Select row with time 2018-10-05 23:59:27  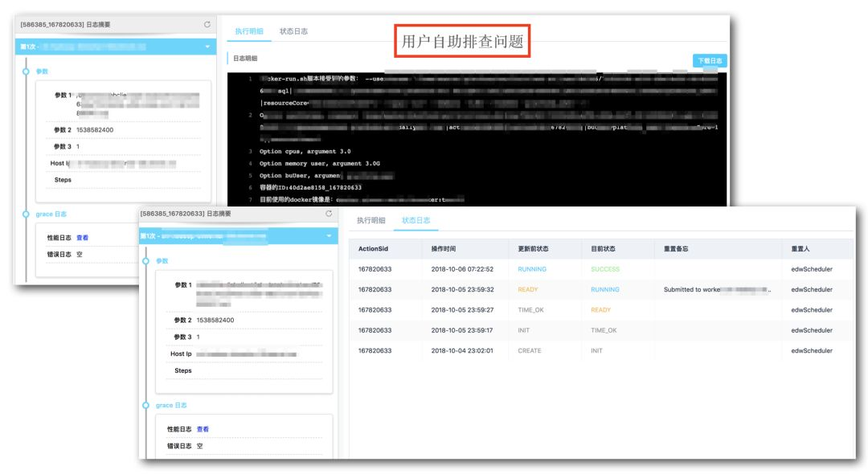[600, 310]
